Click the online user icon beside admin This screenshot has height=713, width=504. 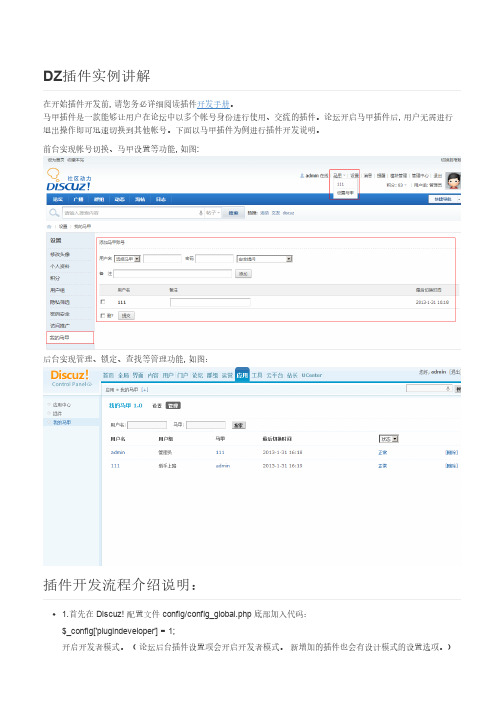(x=302, y=176)
